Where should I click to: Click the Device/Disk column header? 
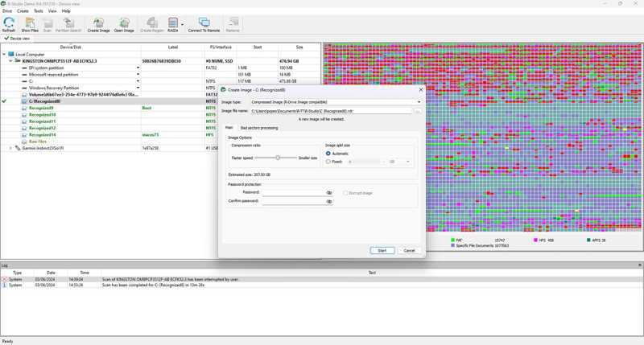coord(71,47)
